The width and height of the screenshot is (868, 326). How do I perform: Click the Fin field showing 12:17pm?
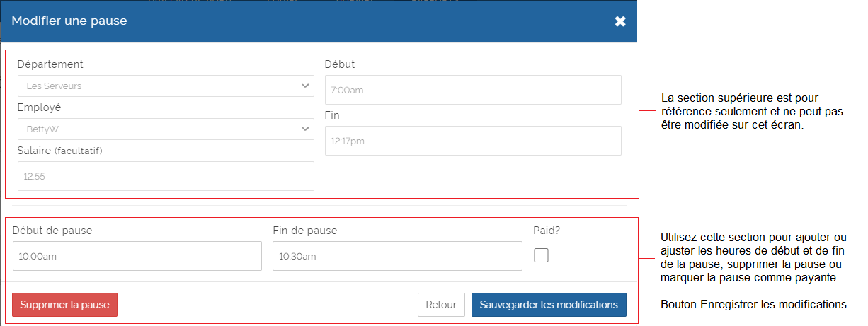pos(472,141)
